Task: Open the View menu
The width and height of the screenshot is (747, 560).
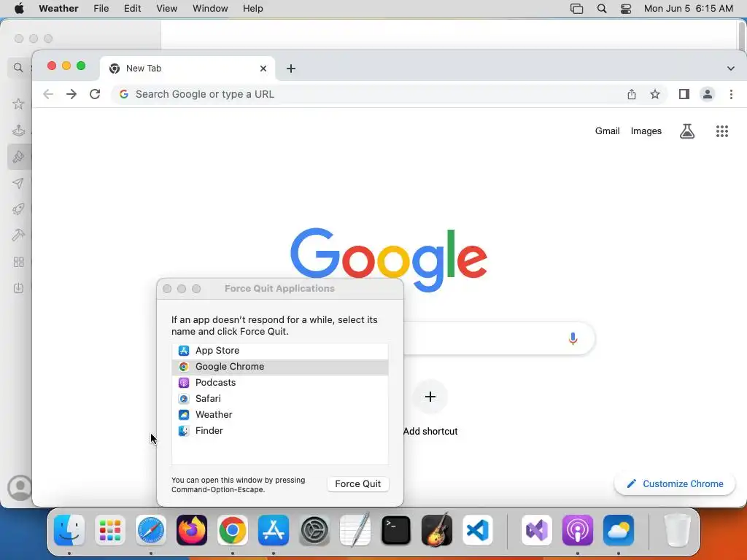Action: 167,8
